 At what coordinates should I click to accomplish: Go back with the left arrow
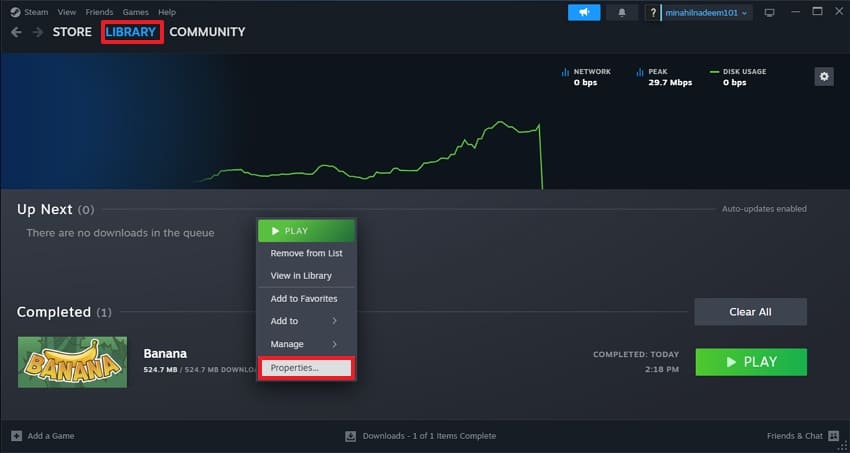coord(16,32)
